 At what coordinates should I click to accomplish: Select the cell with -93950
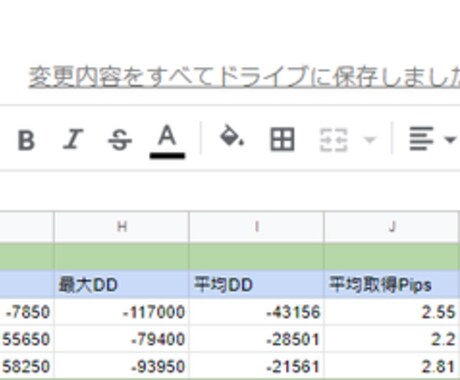[122, 366]
